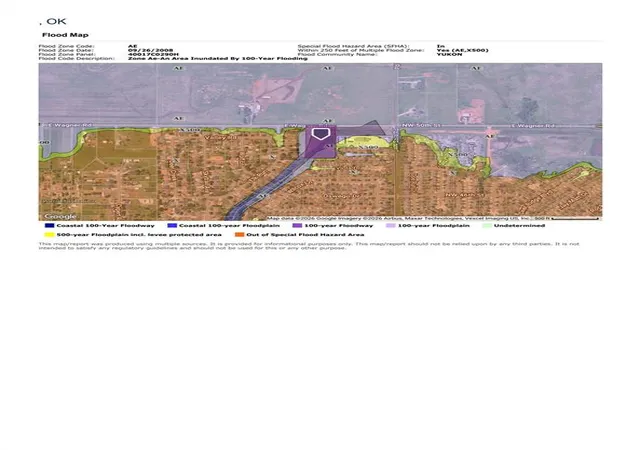
Task: Click the "Coastal 100-Year Floodway" legend label
Action: click(106, 225)
